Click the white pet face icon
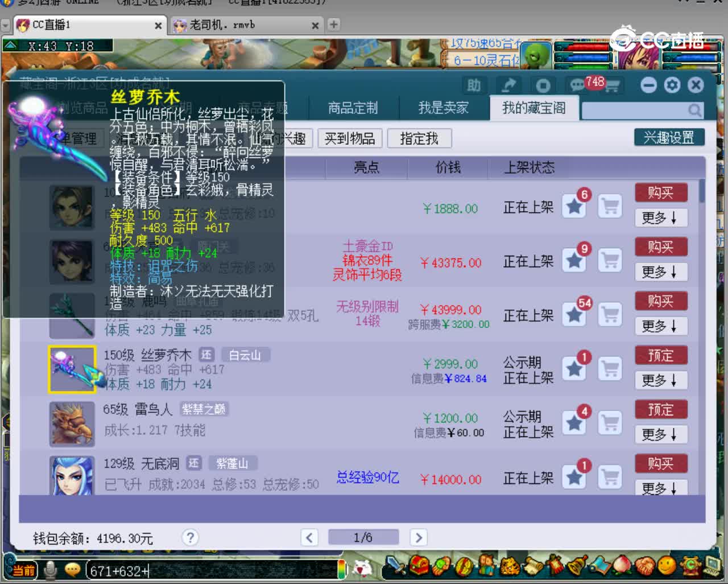The image size is (728, 584). click(362, 569)
